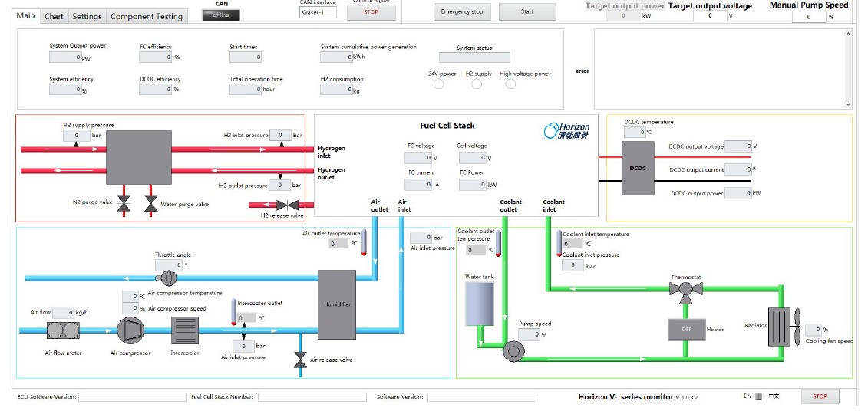Click the Intercooler outlet thermometer icon
868x414 pixels.
click(x=233, y=313)
